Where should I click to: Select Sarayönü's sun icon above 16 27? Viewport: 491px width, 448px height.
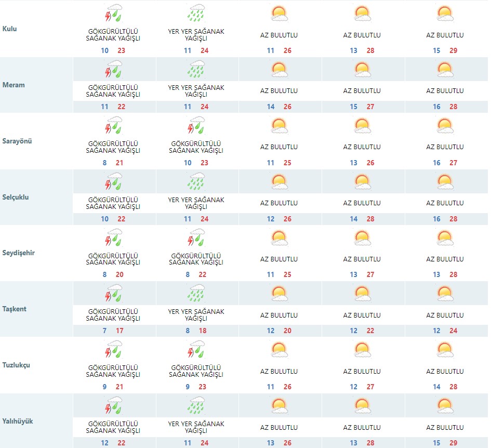(x=445, y=126)
